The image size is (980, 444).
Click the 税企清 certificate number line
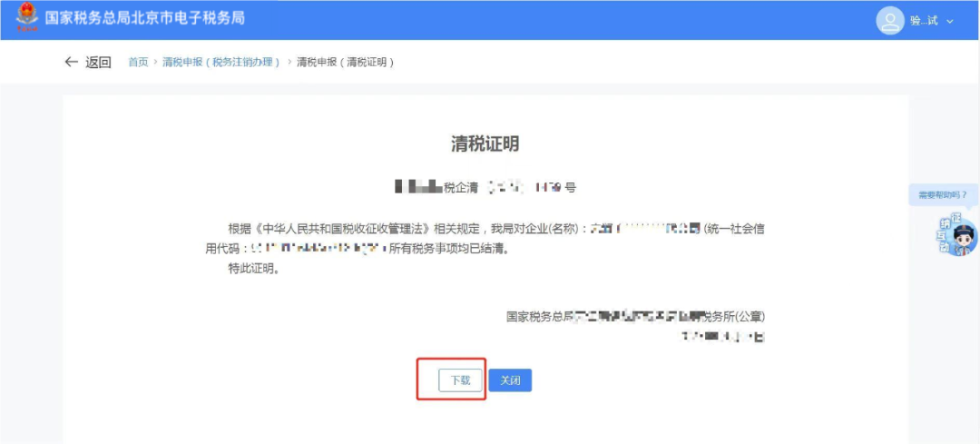[485, 188]
